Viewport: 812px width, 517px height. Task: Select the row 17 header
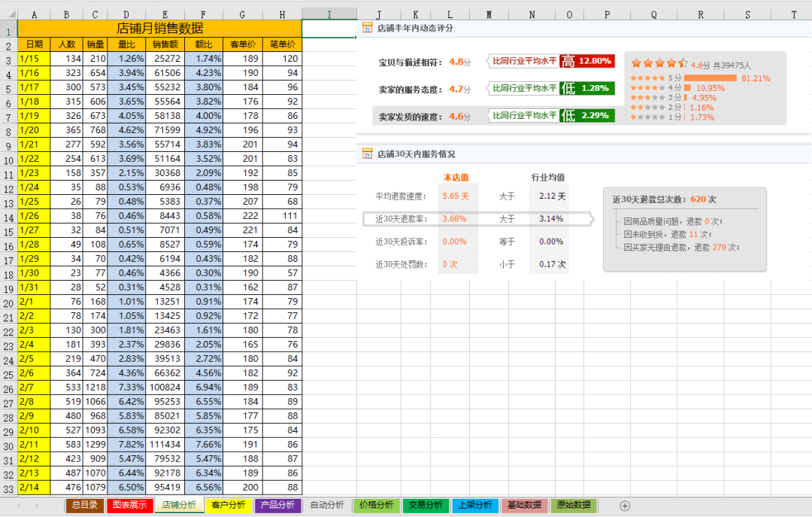tap(8, 260)
